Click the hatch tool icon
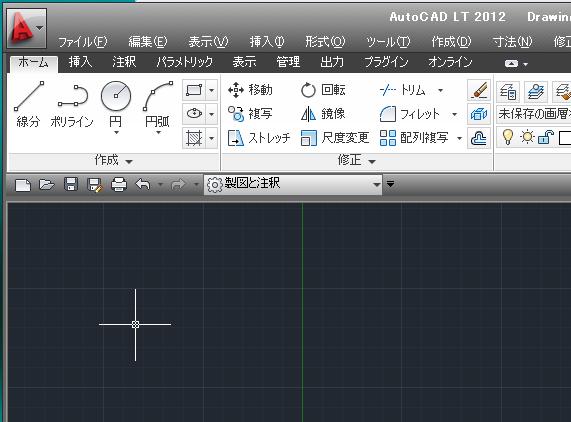Screen dimensions: 571x422 point(194,138)
